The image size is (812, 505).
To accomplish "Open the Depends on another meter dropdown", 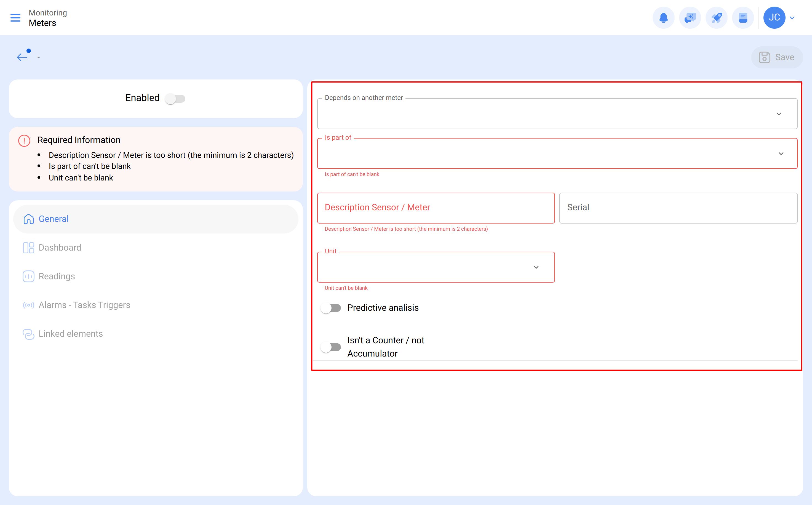I will 557,114.
